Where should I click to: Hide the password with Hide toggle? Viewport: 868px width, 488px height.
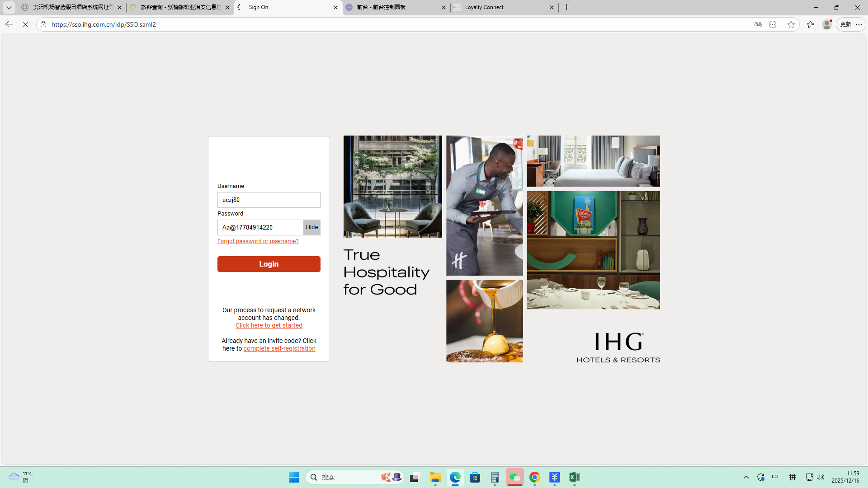pos(312,227)
